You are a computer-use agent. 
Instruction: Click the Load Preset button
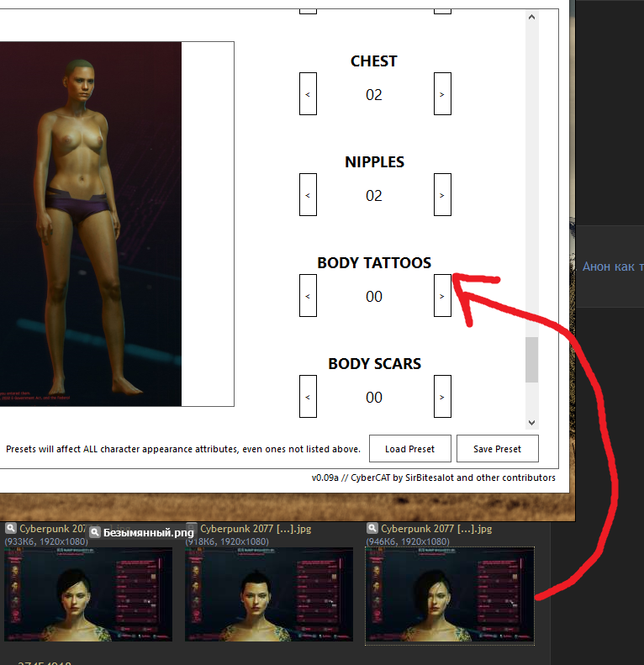point(409,449)
